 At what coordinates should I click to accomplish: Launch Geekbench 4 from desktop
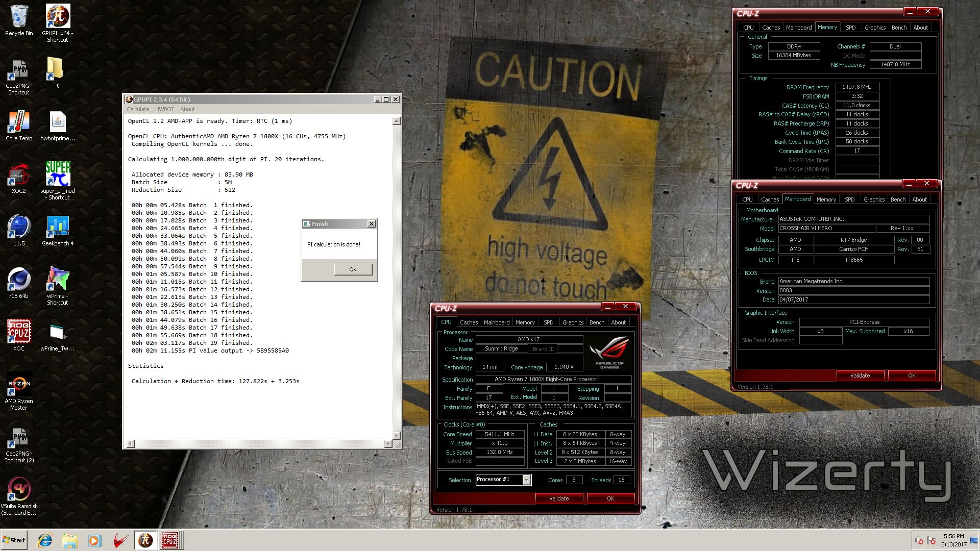pyautogui.click(x=58, y=231)
